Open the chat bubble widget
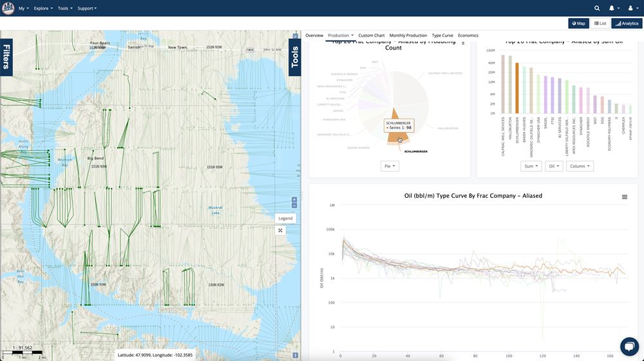 [x=629, y=346]
